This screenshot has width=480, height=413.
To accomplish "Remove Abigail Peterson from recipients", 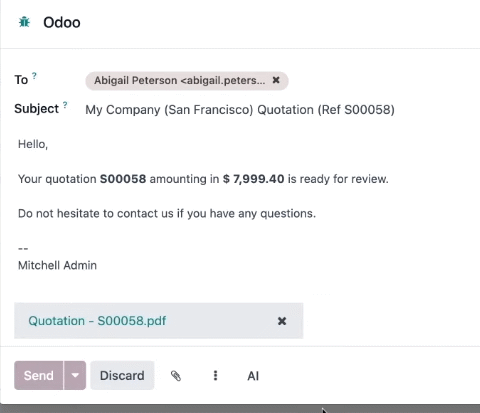I will point(276,80).
